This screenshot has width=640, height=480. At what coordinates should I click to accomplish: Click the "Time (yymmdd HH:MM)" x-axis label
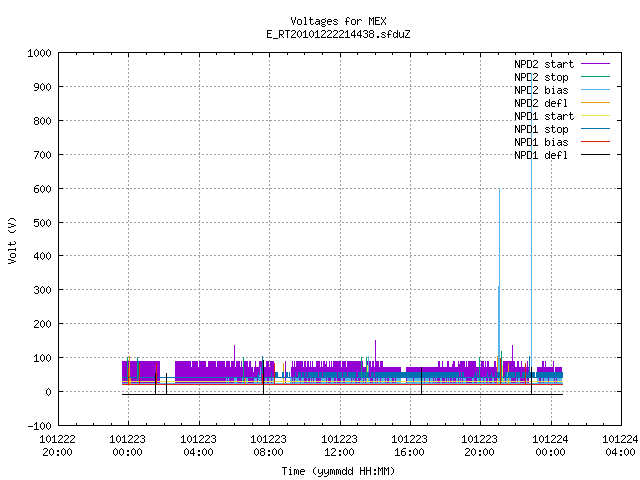tap(338, 471)
